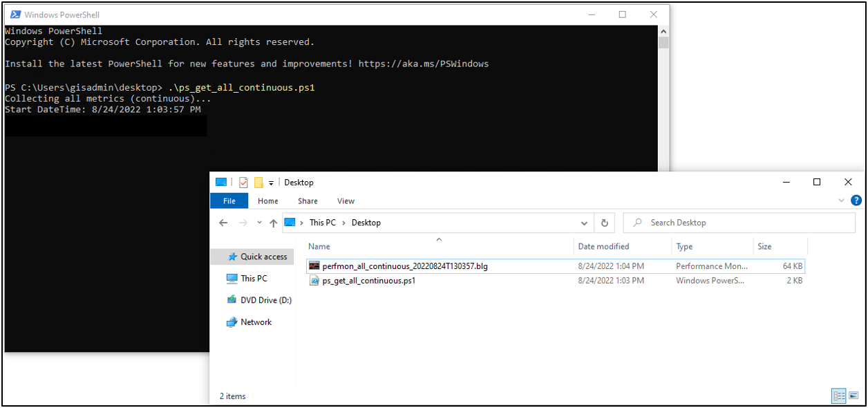The image size is (868, 408).
Task: Click the New Folder quick access icon
Action: pyautogui.click(x=258, y=183)
